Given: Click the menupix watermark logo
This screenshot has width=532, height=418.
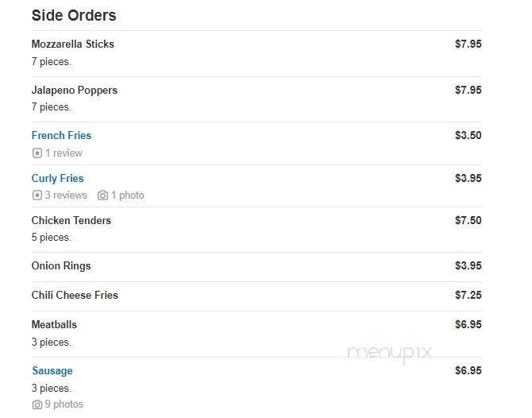Looking at the screenshot, I should click(389, 353).
